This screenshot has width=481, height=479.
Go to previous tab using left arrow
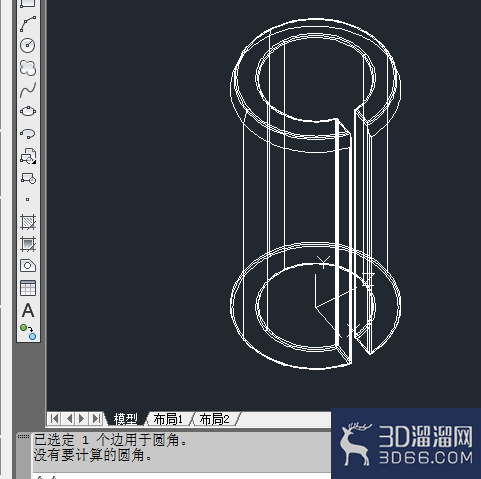(69, 418)
